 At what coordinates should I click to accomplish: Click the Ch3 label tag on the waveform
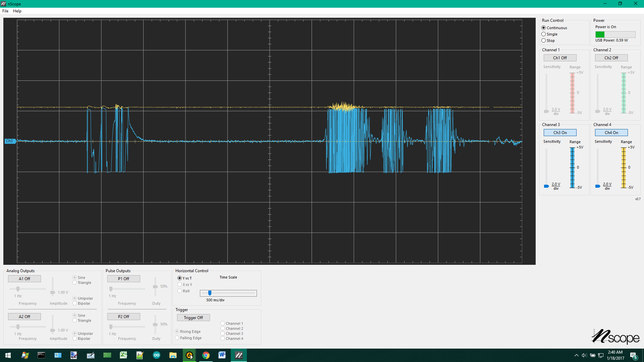[x=10, y=141]
